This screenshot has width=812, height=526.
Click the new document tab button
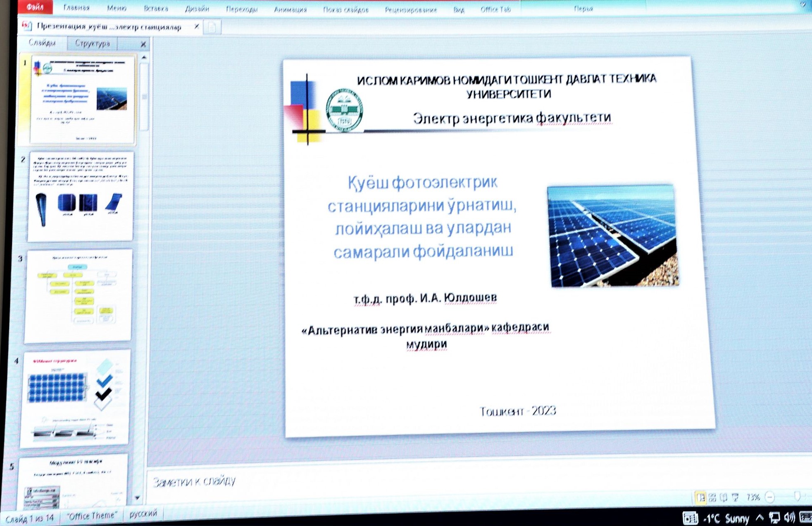[212, 28]
